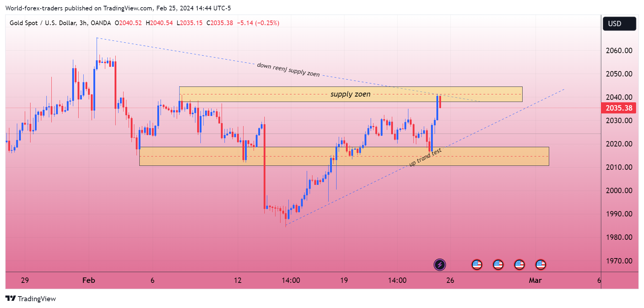Click the 'up trand test' annotation
Screen dimensions: 644x308
coord(425,158)
